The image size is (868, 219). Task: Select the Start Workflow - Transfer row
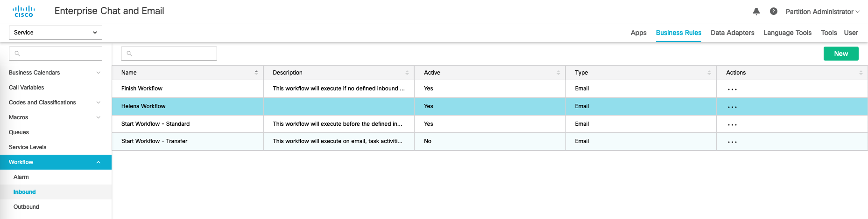coord(187,141)
